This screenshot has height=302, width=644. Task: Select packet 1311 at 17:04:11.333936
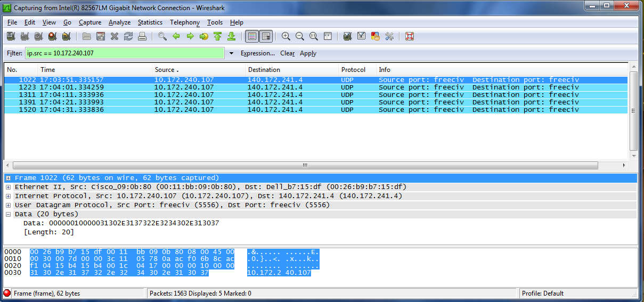click(315, 95)
